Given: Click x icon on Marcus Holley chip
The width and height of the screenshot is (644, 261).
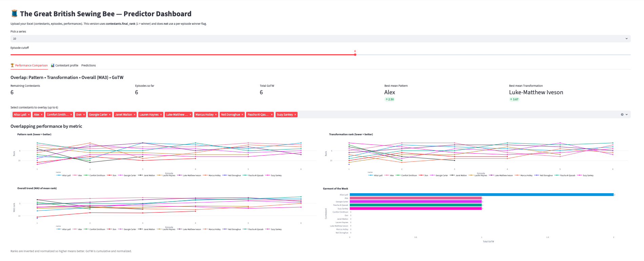Looking at the screenshot, I should click(216, 115).
